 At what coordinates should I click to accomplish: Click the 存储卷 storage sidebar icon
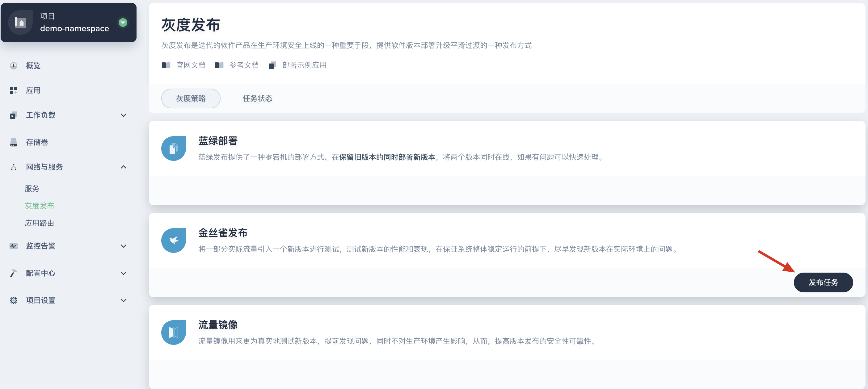point(13,142)
